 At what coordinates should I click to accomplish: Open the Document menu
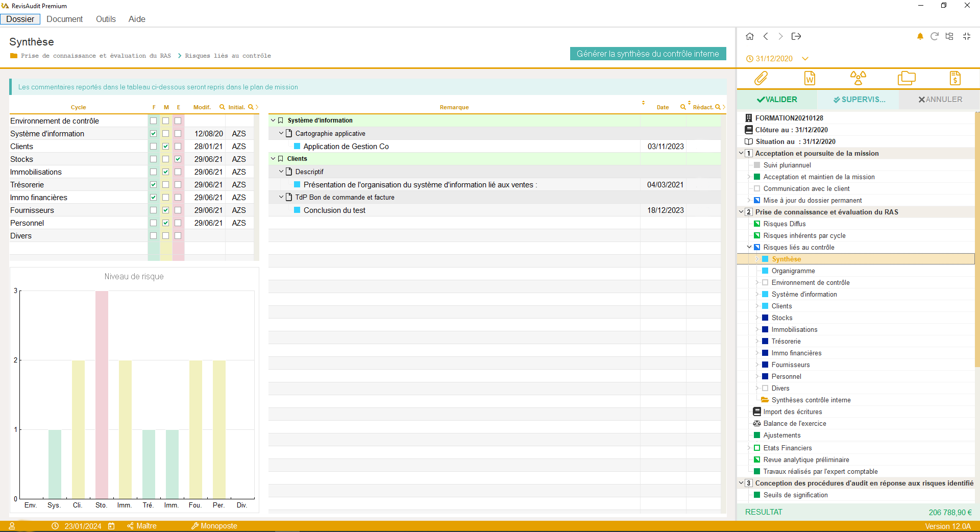(64, 19)
